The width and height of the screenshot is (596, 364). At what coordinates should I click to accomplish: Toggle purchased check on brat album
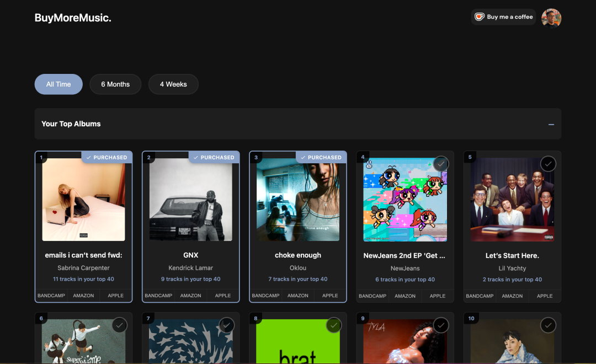pos(333,325)
